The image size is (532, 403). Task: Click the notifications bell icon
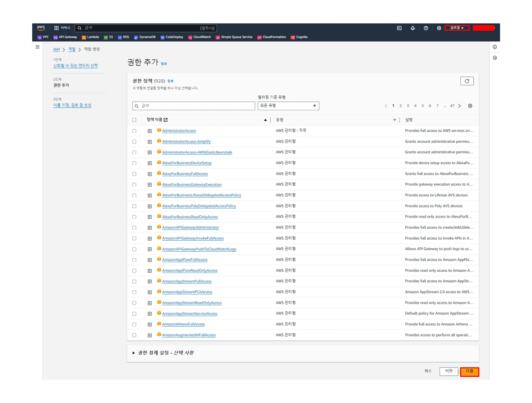pyautogui.click(x=412, y=28)
